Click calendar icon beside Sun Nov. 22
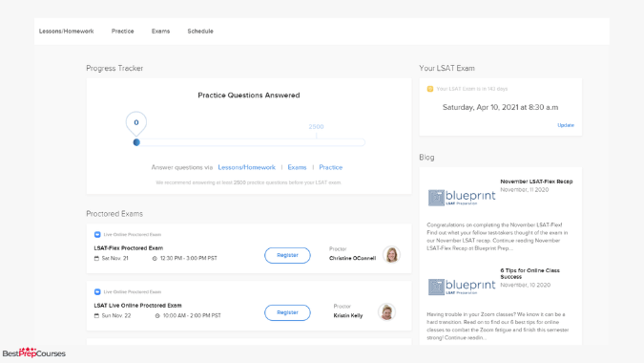The width and height of the screenshot is (644, 363). (x=96, y=316)
